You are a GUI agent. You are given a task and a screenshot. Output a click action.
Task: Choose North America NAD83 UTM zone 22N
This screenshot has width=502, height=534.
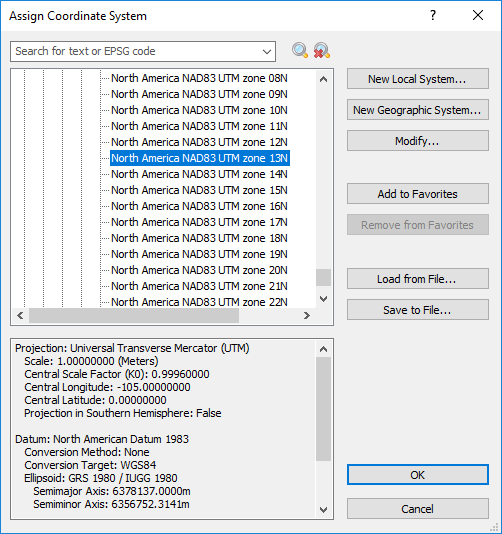pos(199,302)
